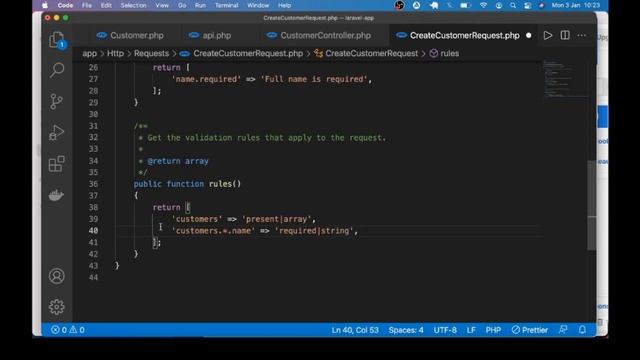
Task: Open the Go menu
Action: pos(182,5)
